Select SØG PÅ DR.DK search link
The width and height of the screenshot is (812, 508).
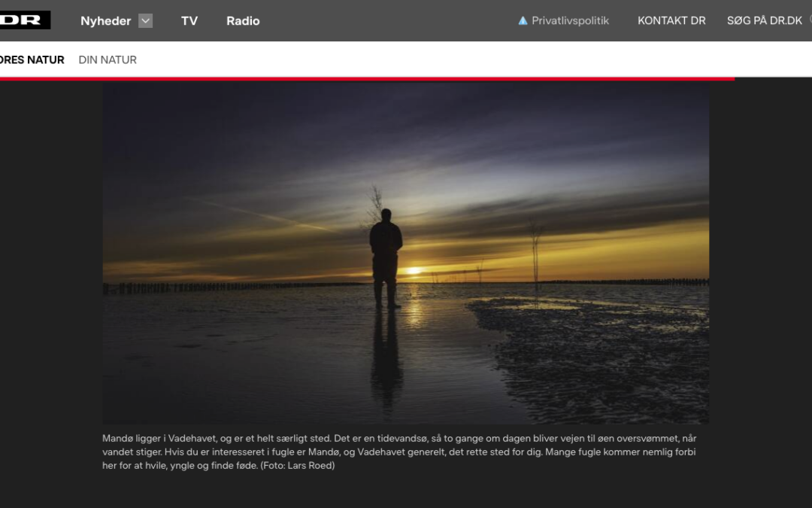point(765,21)
